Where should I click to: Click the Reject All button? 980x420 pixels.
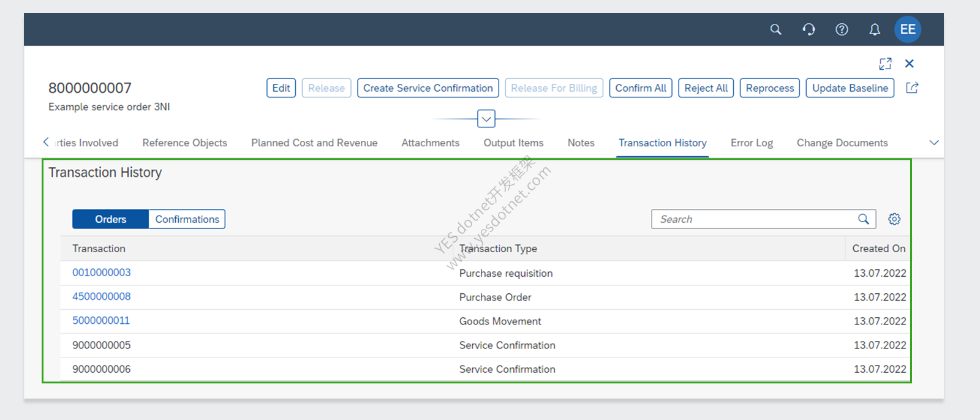pos(706,88)
